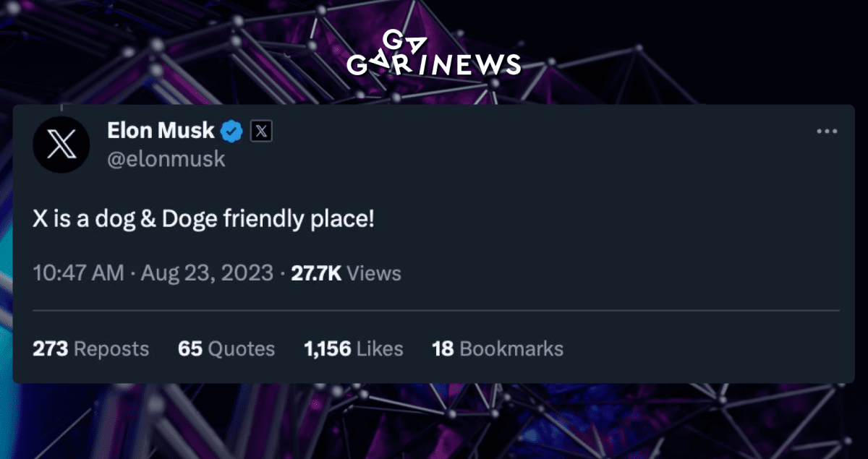This screenshot has width=868, height=459.
Task: Click the Reposts label text
Action: [112, 349]
